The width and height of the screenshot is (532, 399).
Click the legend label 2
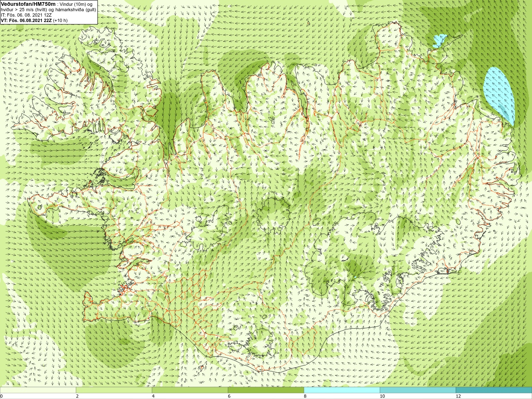tap(77, 396)
